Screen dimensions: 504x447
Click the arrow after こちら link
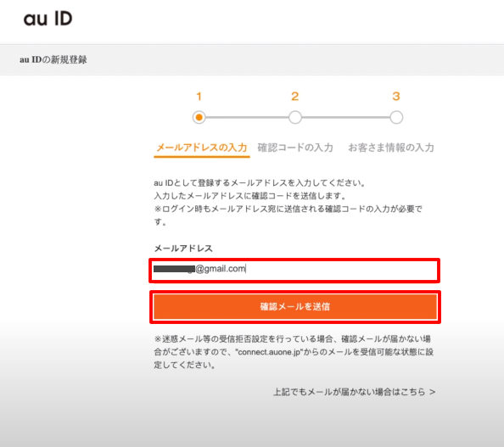(x=433, y=392)
